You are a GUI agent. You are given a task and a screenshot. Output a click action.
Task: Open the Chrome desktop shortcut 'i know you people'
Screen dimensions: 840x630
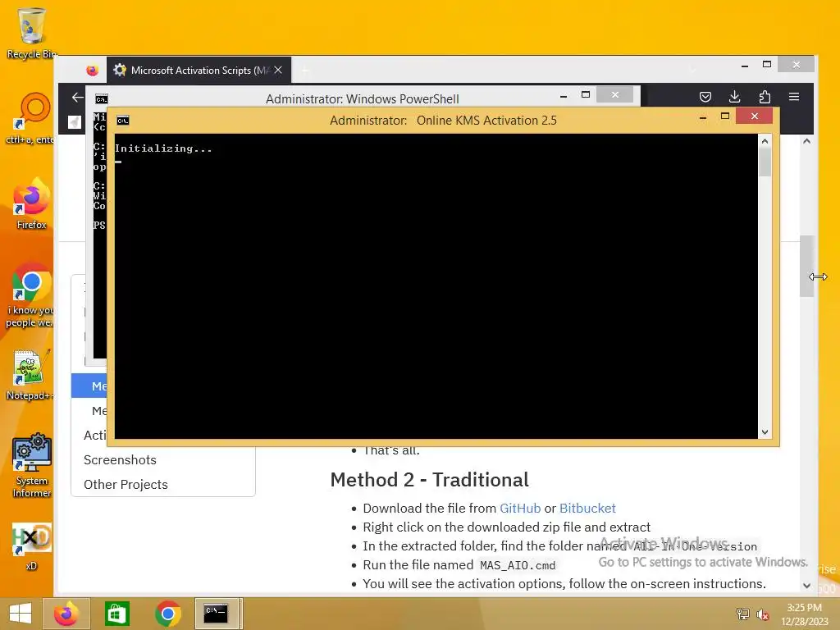[31, 294]
